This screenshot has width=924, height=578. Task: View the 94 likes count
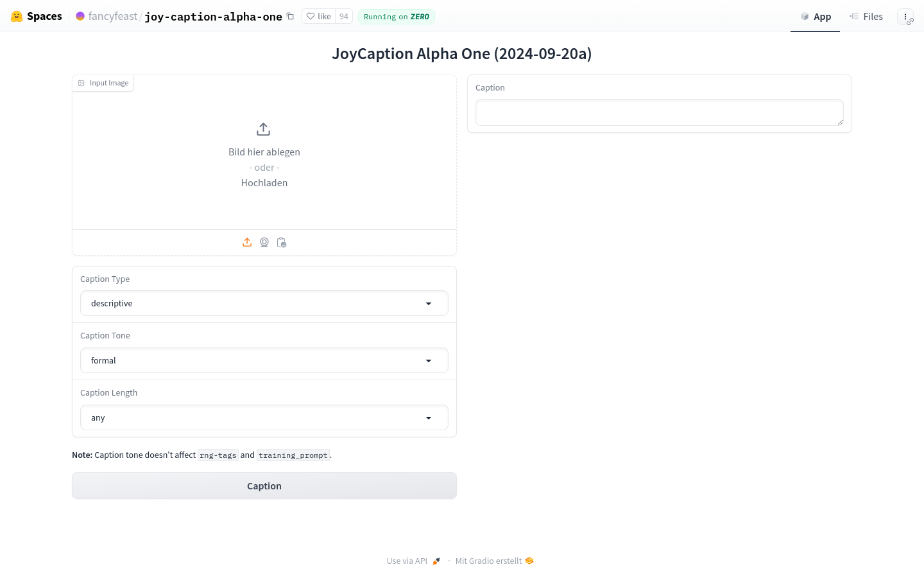344,16
